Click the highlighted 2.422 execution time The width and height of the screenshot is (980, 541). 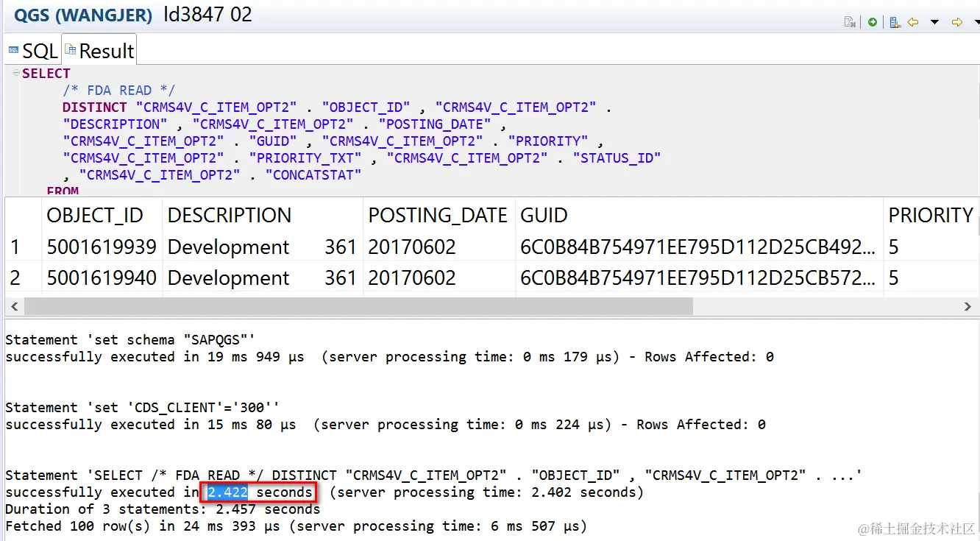[227, 492]
